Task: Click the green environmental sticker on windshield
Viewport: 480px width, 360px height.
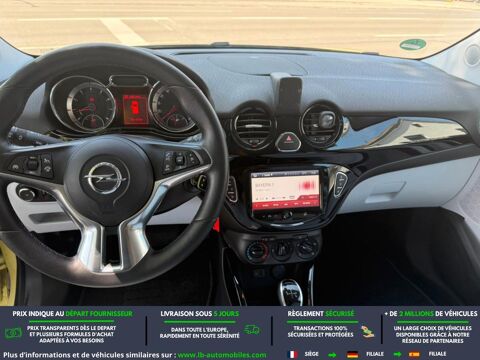Action: click(x=413, y=44)
